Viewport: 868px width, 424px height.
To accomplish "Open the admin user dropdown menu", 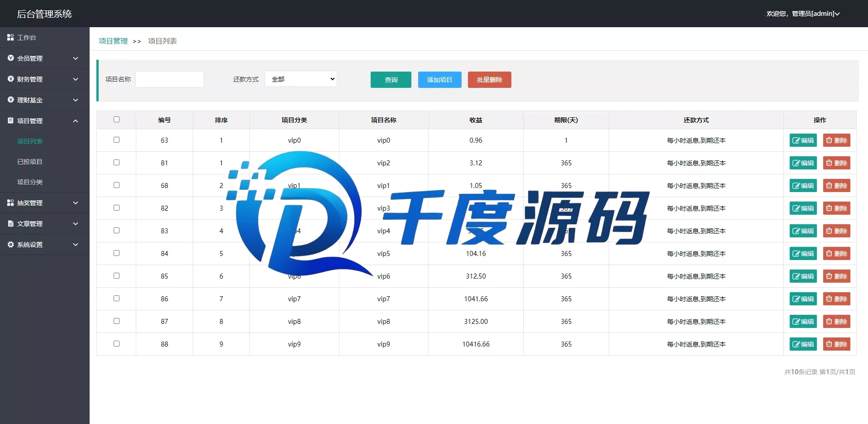I will click(x=803, y=14).
